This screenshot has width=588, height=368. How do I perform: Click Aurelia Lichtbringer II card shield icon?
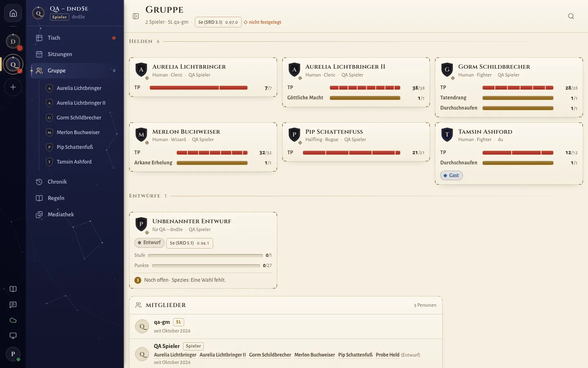click(x=294, y=70)
